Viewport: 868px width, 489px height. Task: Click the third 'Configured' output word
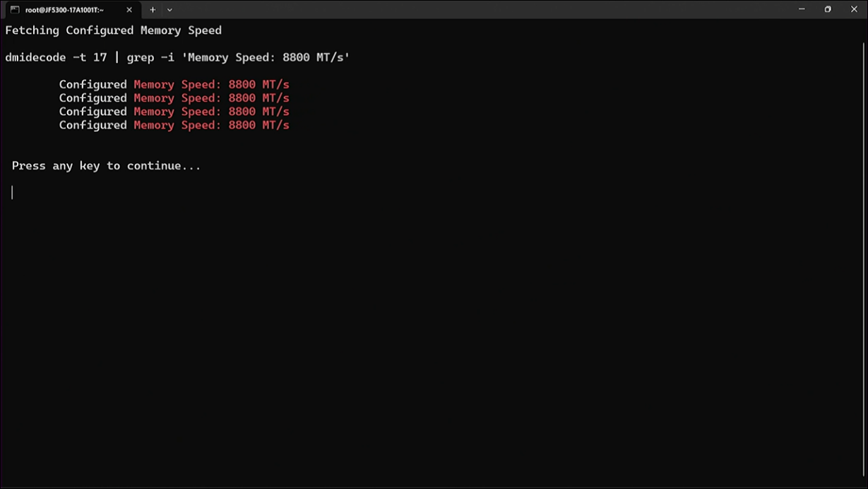93,112
